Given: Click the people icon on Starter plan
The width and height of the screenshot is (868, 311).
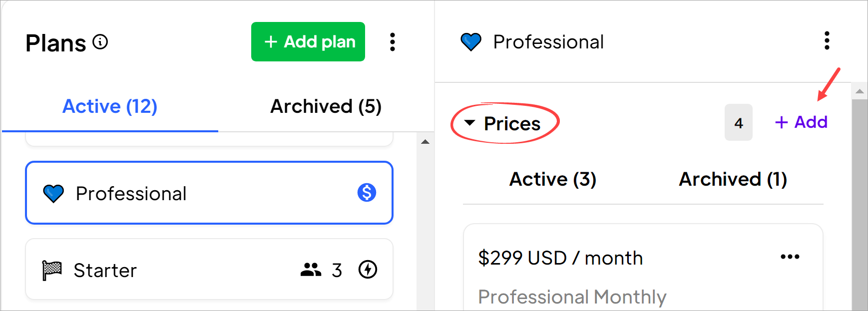Looking at the screenshot, I should click(311, 270).
